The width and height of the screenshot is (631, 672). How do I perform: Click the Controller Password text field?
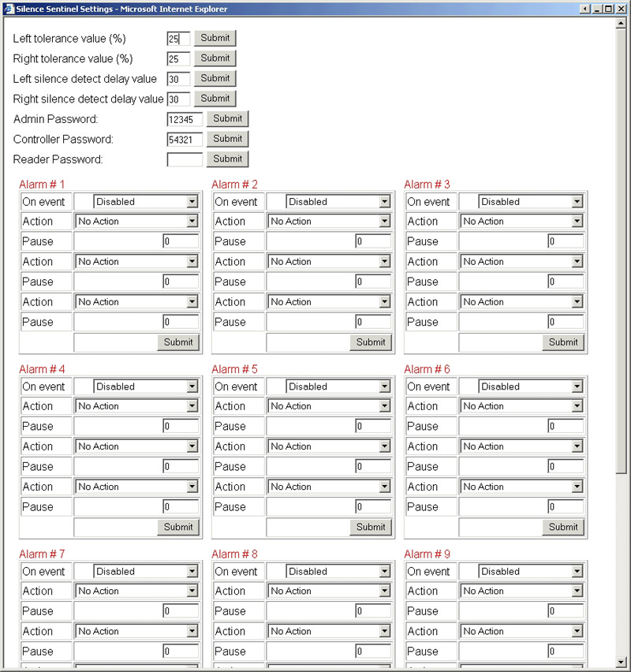click(185, 140)
